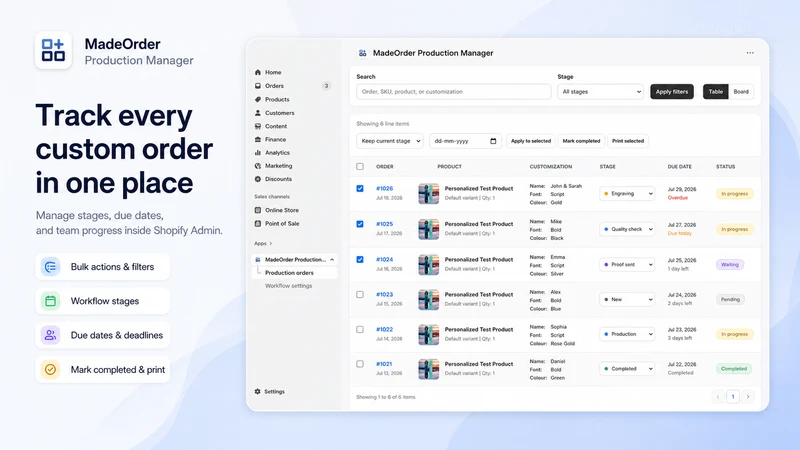Click the Due dates & deadlines people icon
This screenshot has width=800, height=450.
51,335
